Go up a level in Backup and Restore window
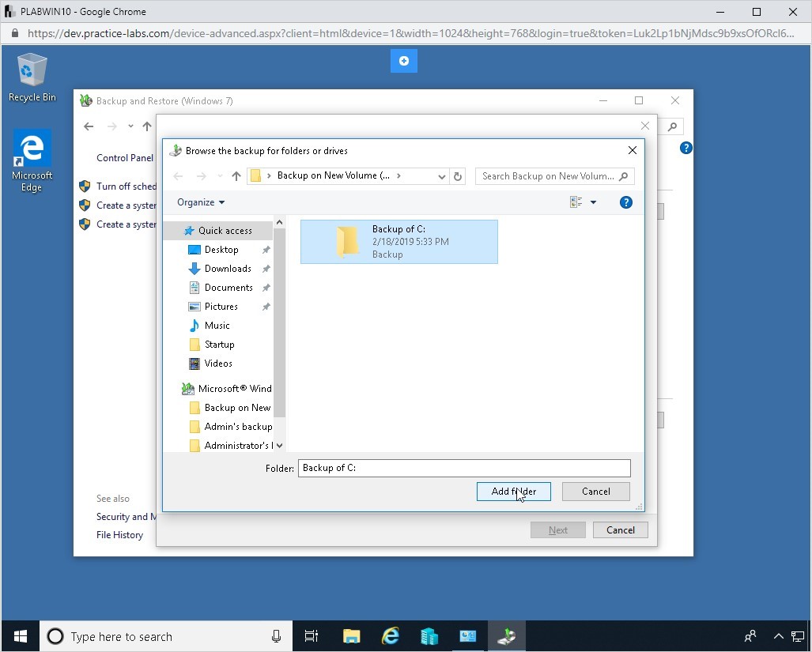The width and height of the screenshot is (812, 652). 147,126
